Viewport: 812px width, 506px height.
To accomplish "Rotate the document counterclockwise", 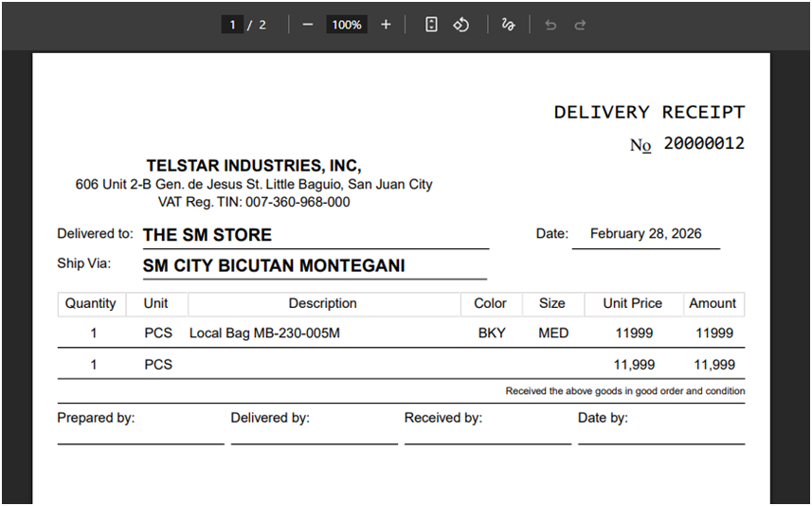I will (460, 25).
